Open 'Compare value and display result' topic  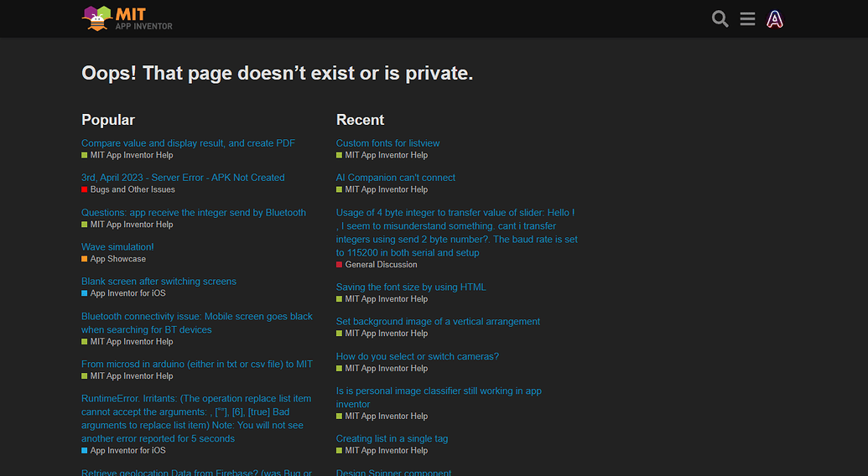pyautogui.click(x=188, y=143)
